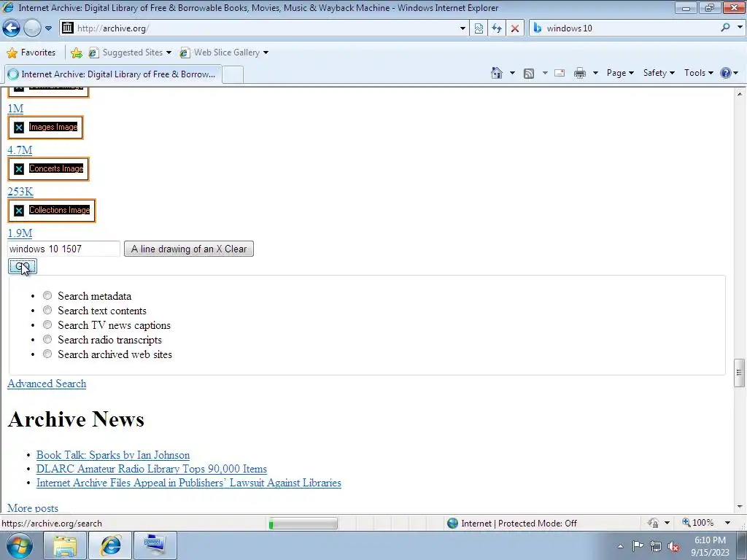Open the On-Screen Keyboard taskbar icon
747x560 pixels.
155,545
